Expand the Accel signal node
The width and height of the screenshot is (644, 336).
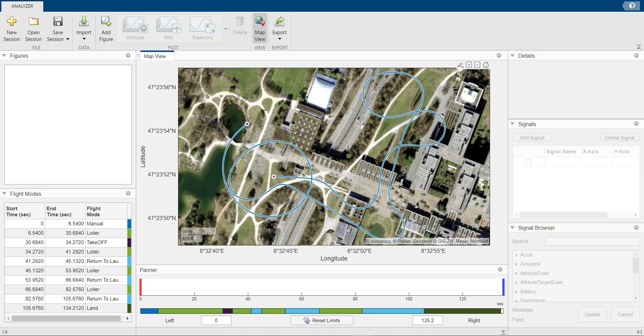pos(516,255)
